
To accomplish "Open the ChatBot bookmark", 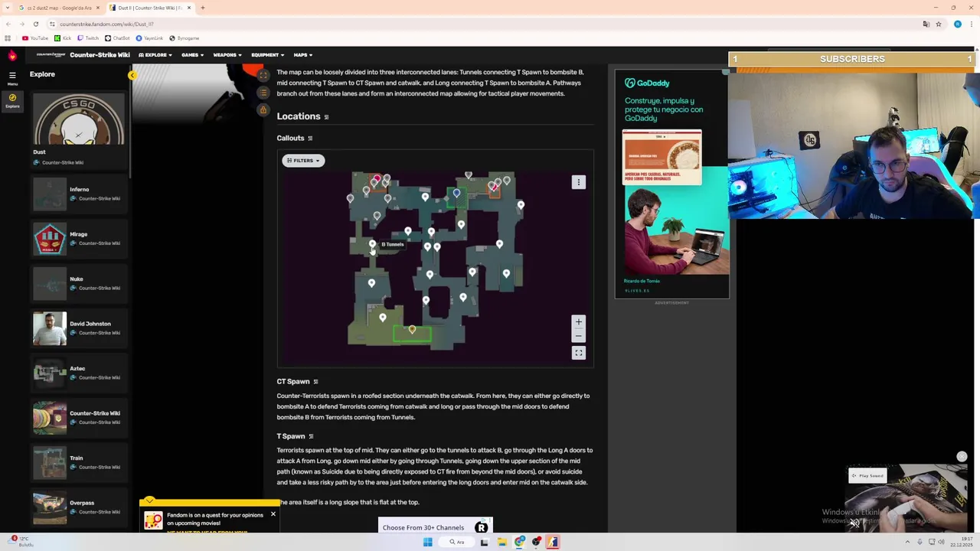I will click(x=117, y=38).
